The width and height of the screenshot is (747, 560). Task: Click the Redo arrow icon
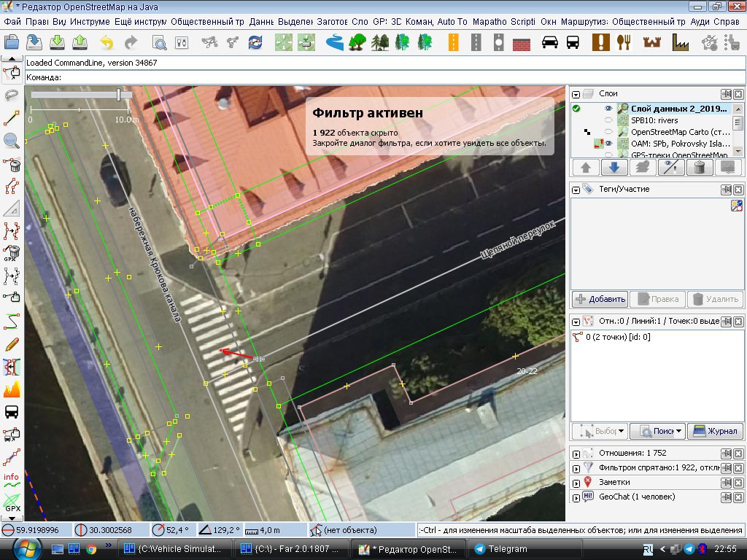[x=130, y=42]
